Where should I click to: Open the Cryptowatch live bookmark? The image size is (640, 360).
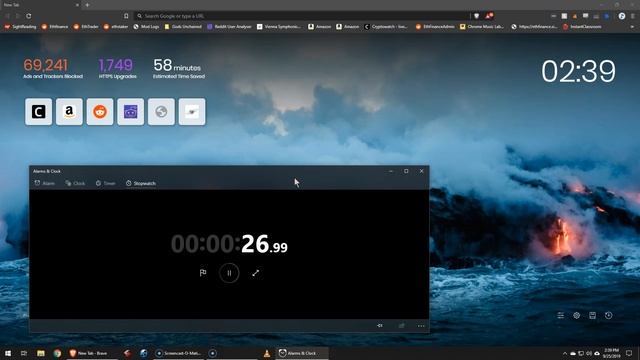click(x=386, y=27)
